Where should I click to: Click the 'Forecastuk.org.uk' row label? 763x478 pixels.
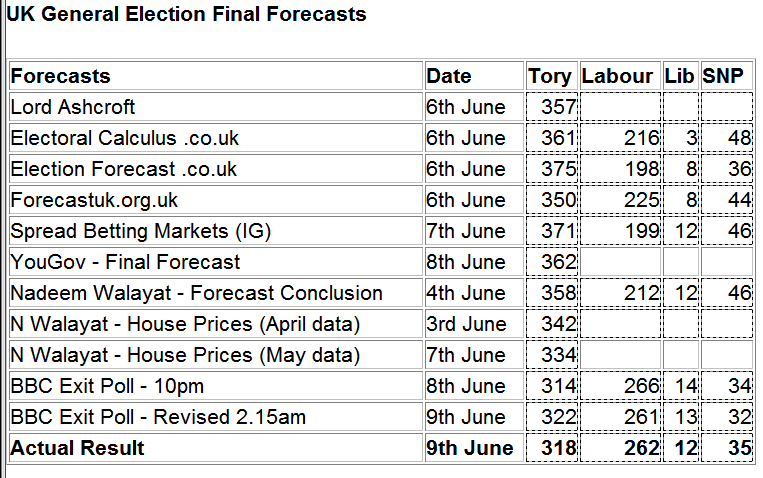[95, 200]
